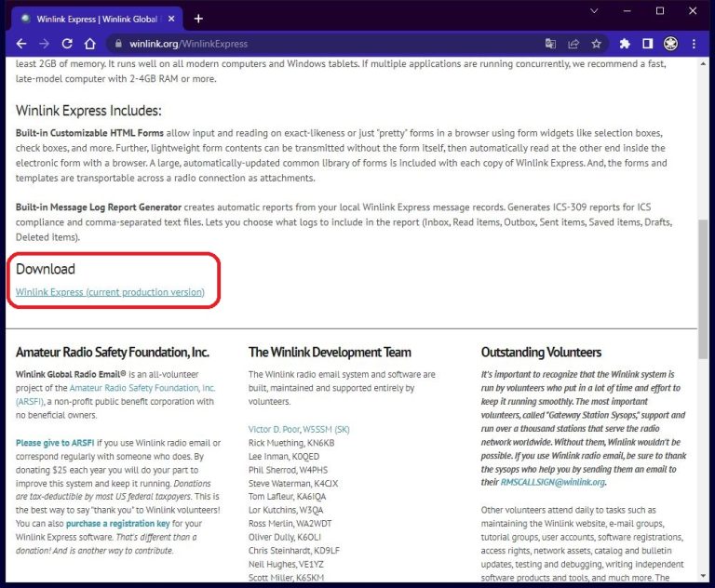715x588 pixels.
Task: Toggle the browser side panel
Action: (x=648, y=44)
